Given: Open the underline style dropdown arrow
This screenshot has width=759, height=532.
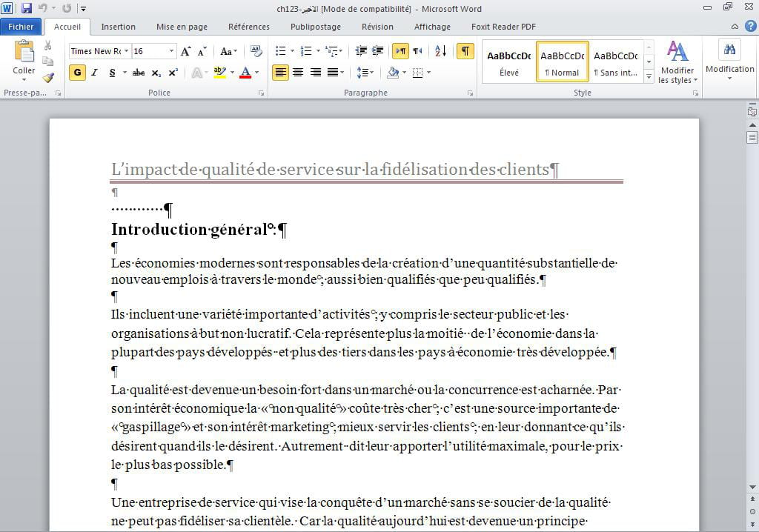Looking at the screenshot, I should [x=125, y=73].
